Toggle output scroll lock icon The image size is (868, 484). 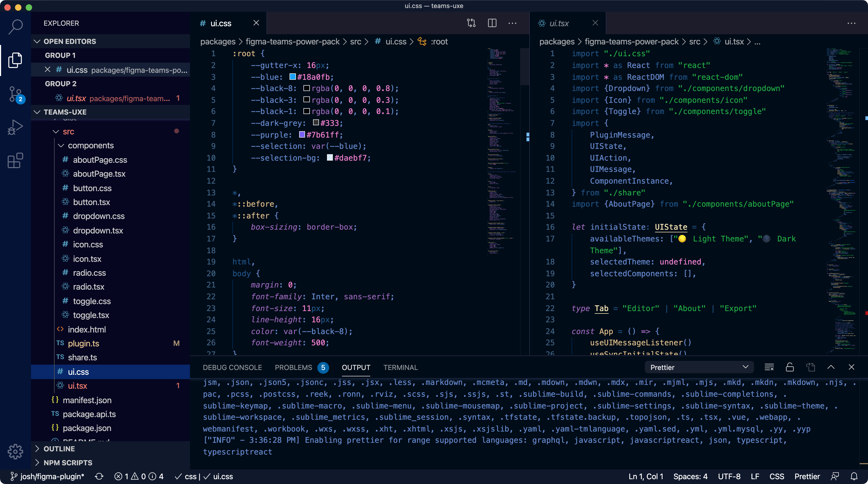790,367
